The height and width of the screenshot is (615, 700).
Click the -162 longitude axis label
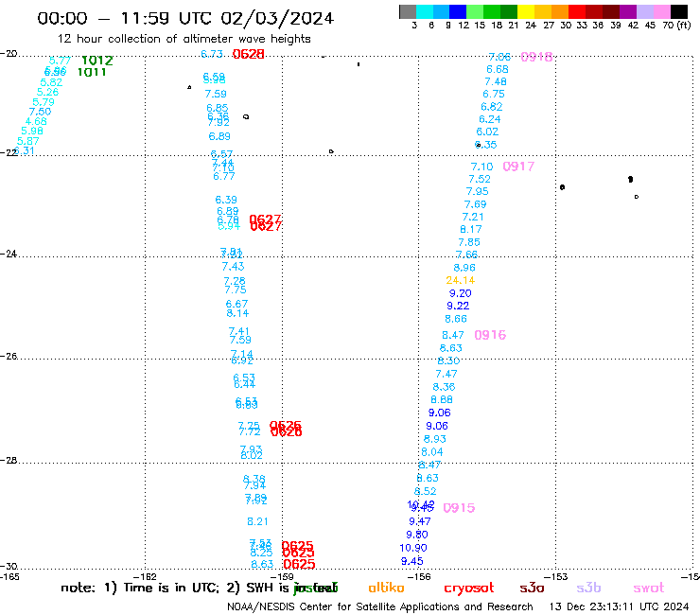(x=145, y=577)
